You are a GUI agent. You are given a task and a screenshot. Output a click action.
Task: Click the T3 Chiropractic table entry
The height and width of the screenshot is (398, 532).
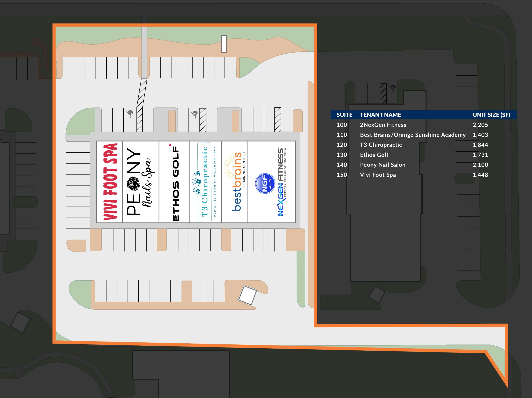(381, 145)
